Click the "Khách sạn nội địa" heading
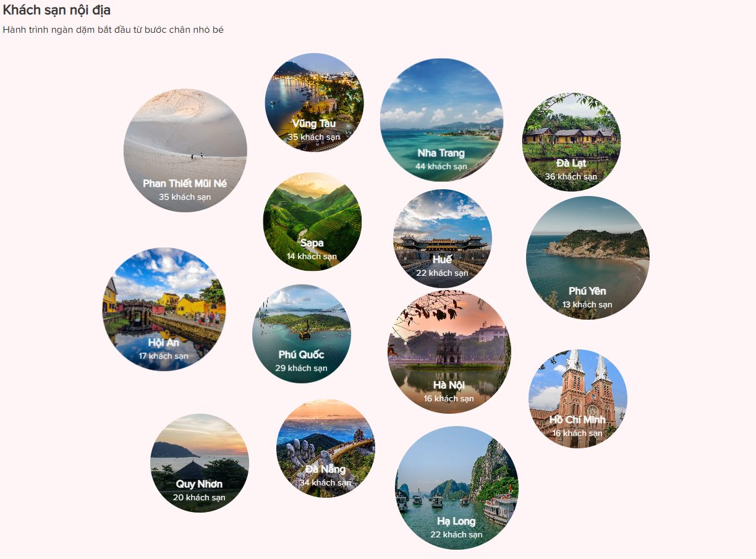The height and width of the screenshot is (559, 756). click(x=57, y=10)
